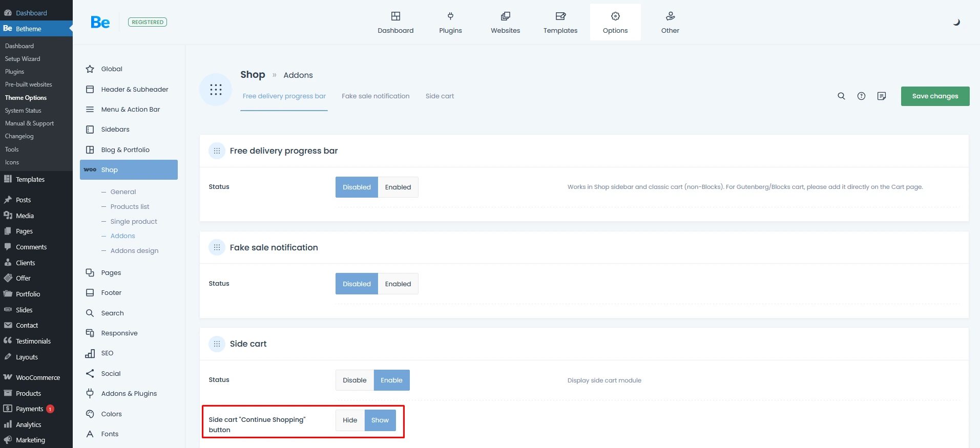Click the search magnifier icon near Save changes
The image size is (980, 448).
click(841, 96)
